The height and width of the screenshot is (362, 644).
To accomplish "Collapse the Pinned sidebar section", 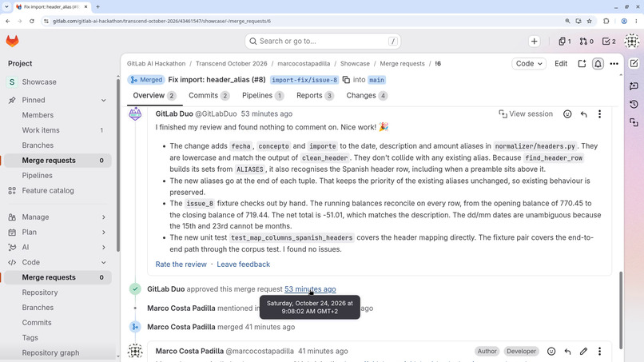I will (104, 100).
